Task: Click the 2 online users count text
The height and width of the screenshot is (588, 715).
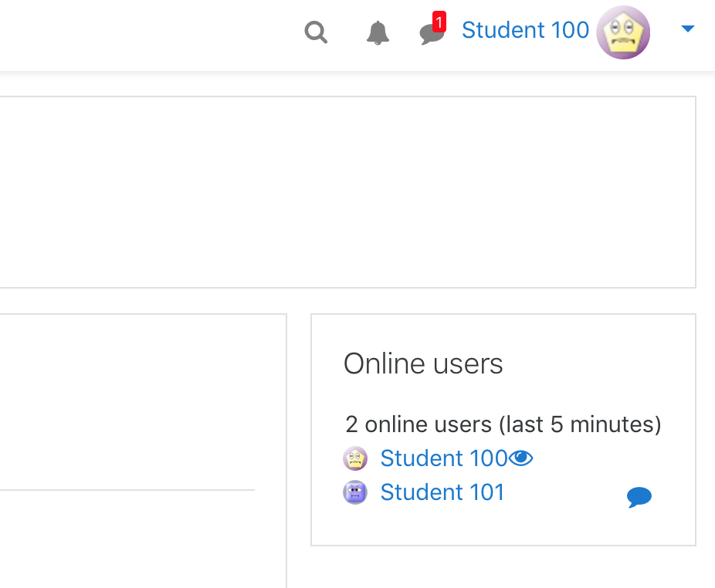Action: (503, 424)
